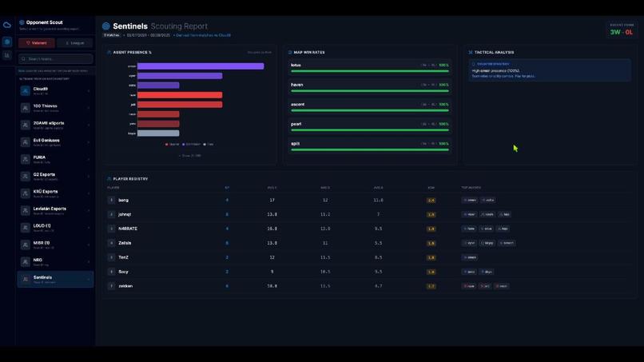
Task: Click the Tactical Analysis panel icon
Action: tap(471, 53)
